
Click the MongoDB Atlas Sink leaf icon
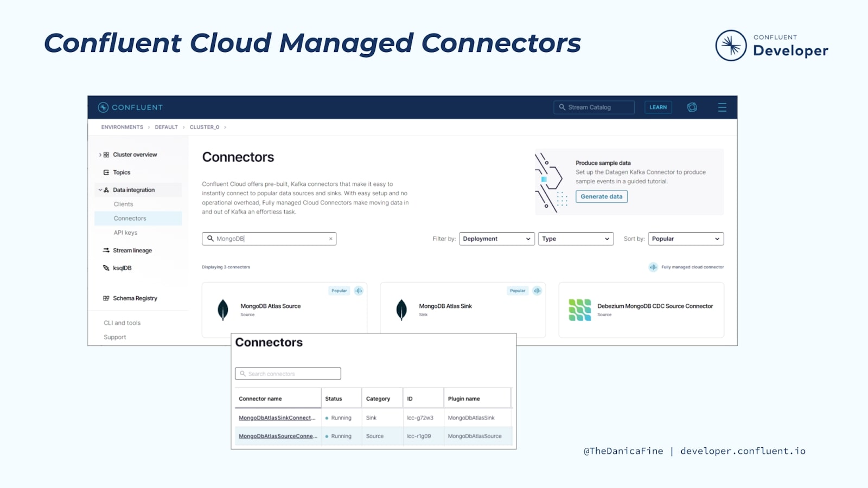coord(401,310)
